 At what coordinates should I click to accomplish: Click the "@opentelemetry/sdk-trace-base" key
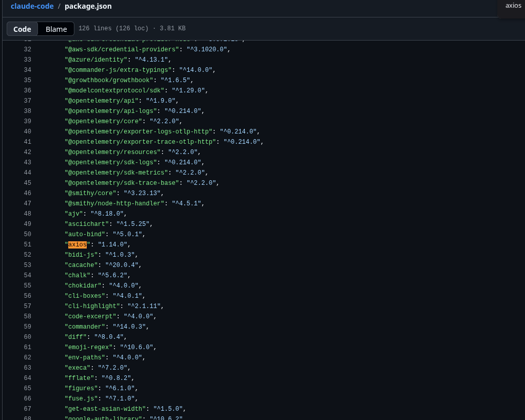pyautogui.click(x=122, y=183)
